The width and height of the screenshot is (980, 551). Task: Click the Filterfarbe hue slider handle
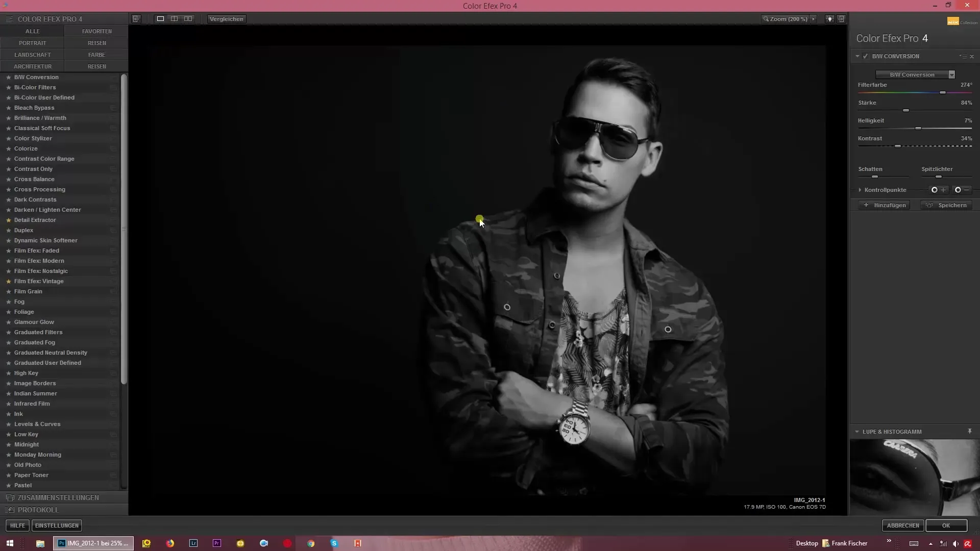click(x=943, y=93)
